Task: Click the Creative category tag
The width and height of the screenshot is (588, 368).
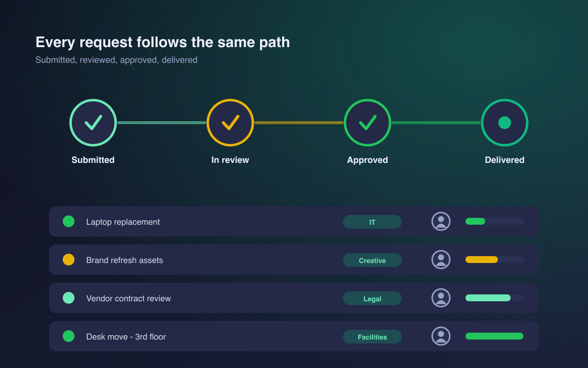Action: (372, 260)
